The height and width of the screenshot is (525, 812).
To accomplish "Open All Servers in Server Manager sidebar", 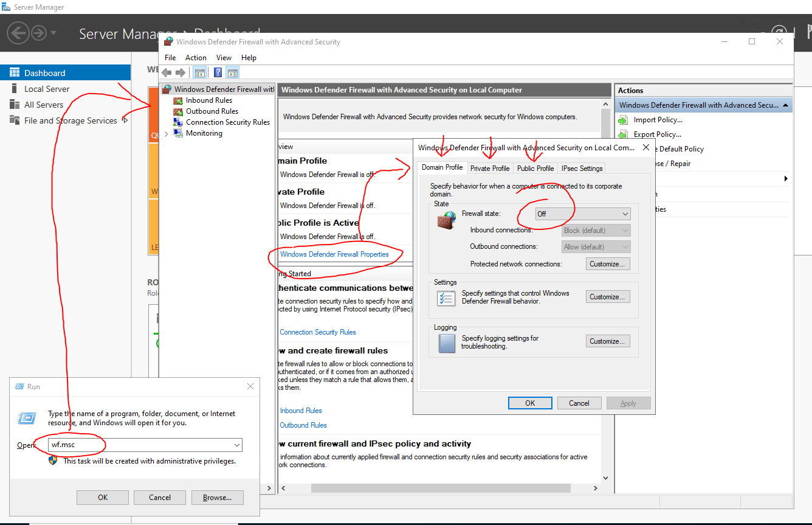I will point(44,105).
